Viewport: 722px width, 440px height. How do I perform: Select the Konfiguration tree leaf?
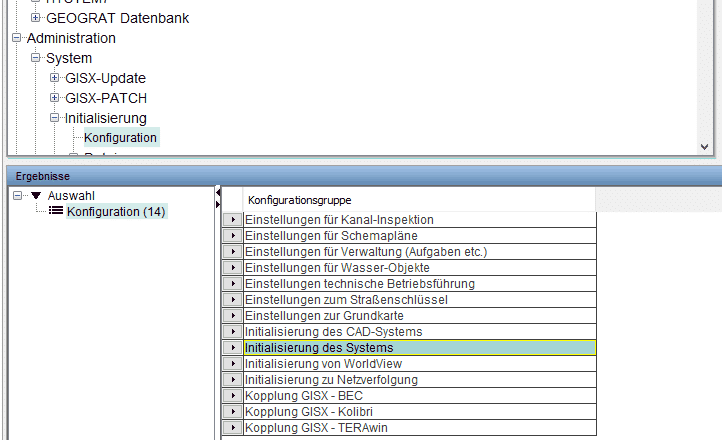tap(120, 138)
